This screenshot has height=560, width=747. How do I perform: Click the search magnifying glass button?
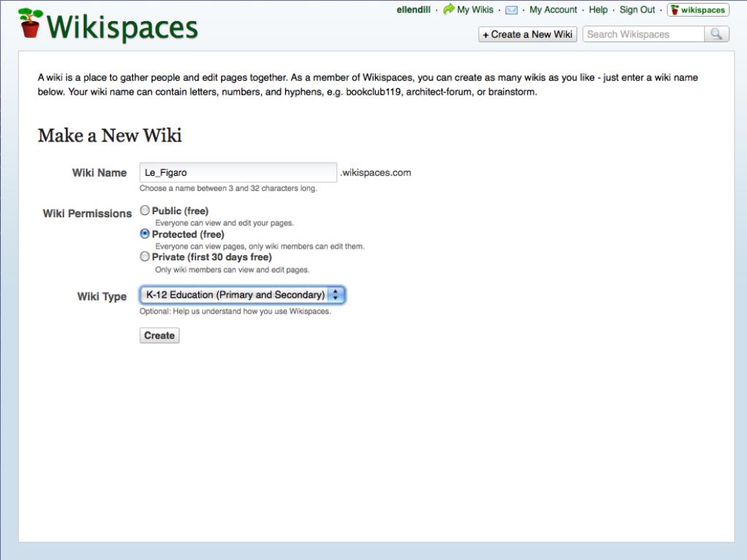(x=716, y=34)
